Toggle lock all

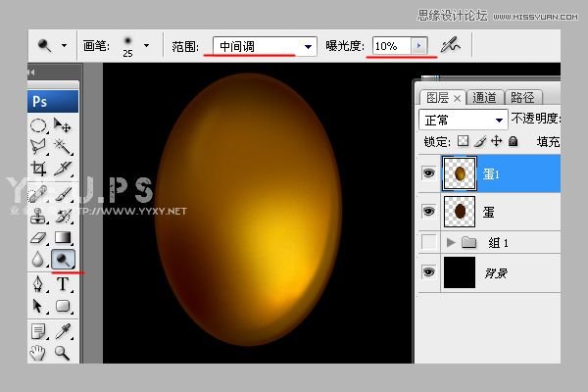[513, 141]
